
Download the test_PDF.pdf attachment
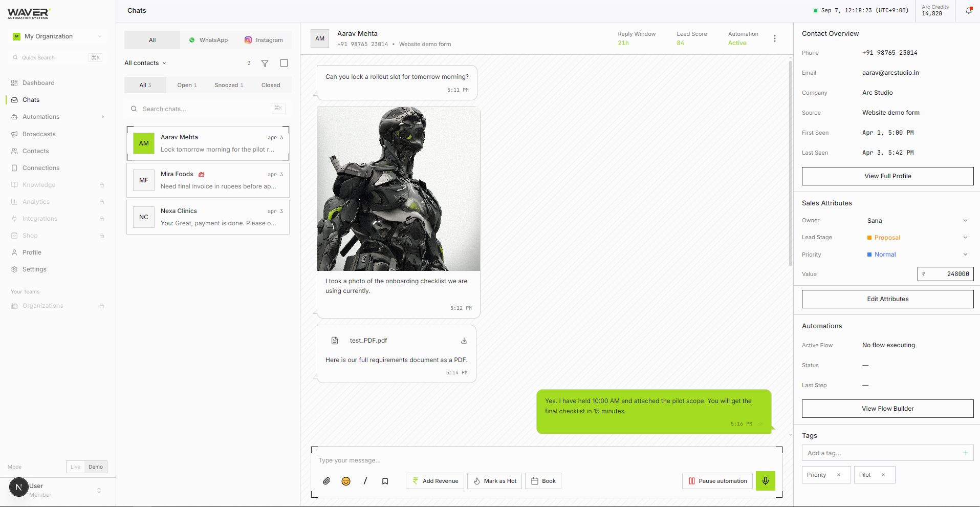[464, 341]
